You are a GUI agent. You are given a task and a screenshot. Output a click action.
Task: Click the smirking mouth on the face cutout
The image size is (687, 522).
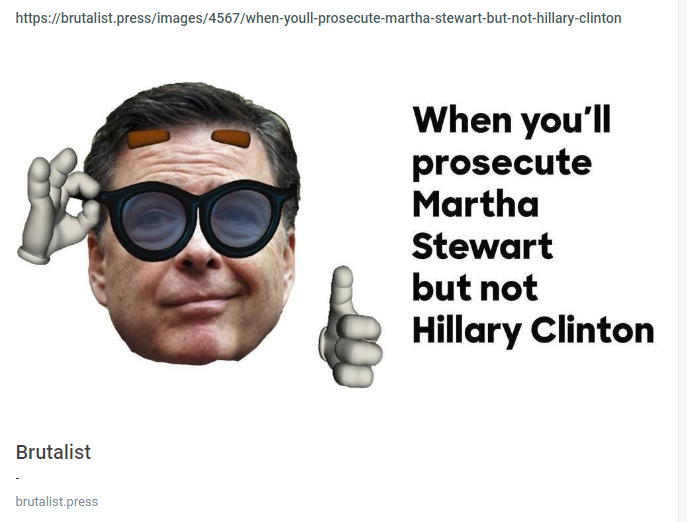[x=199, y=300]
